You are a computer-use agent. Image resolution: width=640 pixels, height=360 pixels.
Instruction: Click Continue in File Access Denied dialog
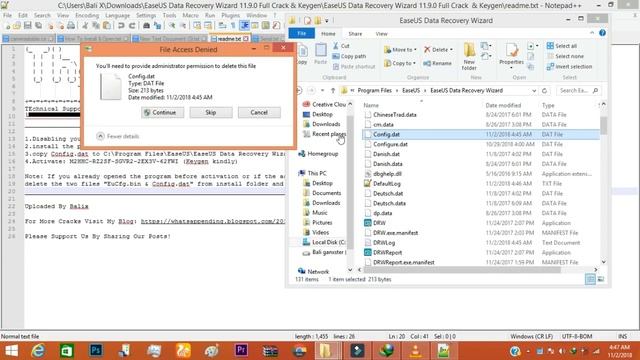162,112
